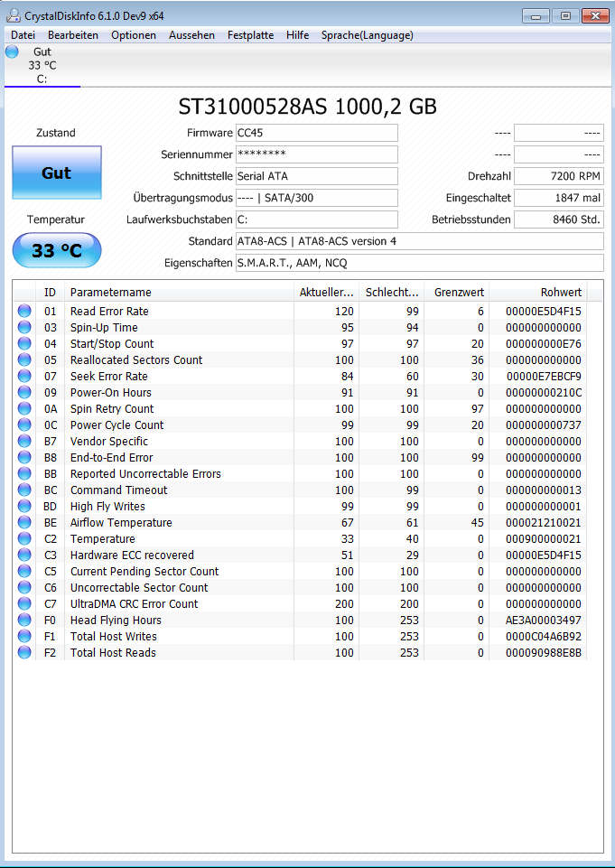This screenshot has width=615, height=868.
Task: Click the Laufwerksbuchstaben field showing C:
Action: (317, 219)
